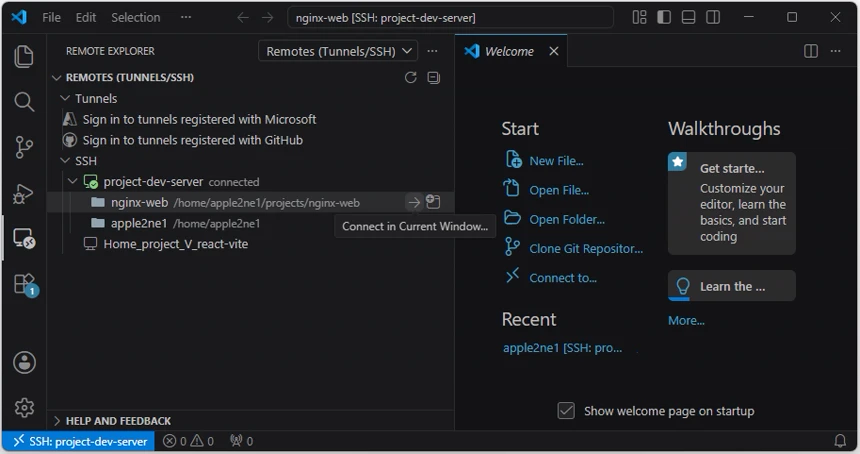Click errors and warnings status indicator
Screen dimensions: 860x454
click(189, 441)
